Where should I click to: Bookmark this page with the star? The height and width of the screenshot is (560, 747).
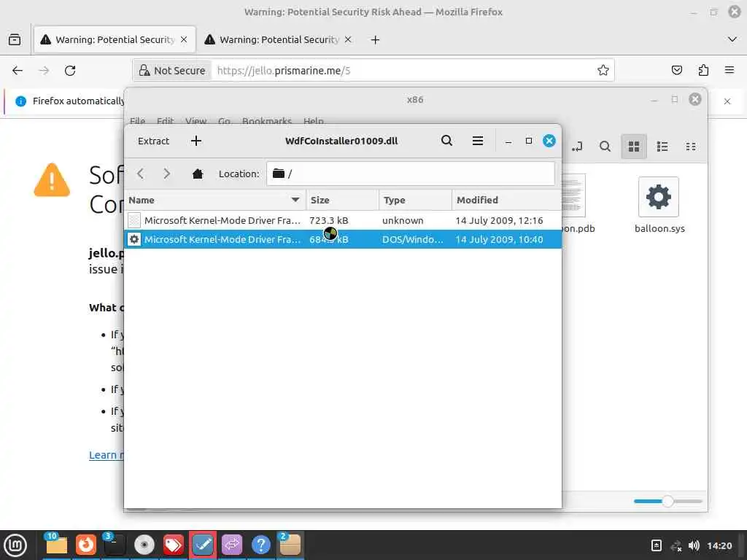tap(603, 71)
